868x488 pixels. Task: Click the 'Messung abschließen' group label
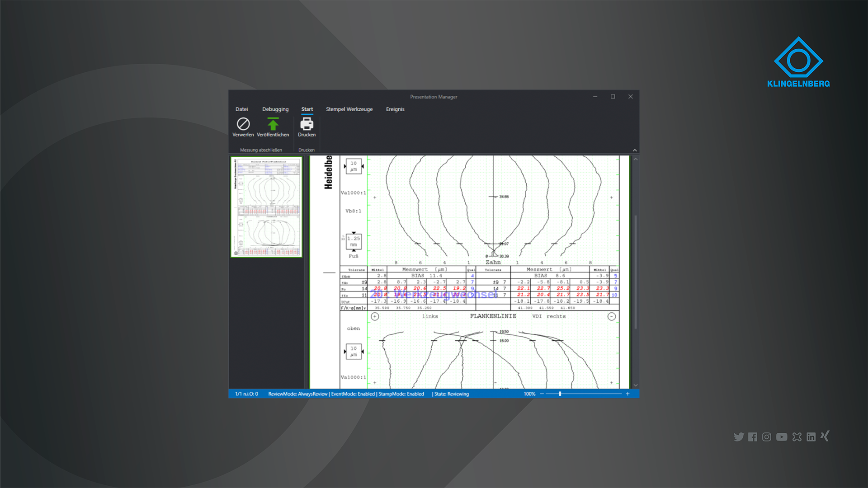click(261, 150)
